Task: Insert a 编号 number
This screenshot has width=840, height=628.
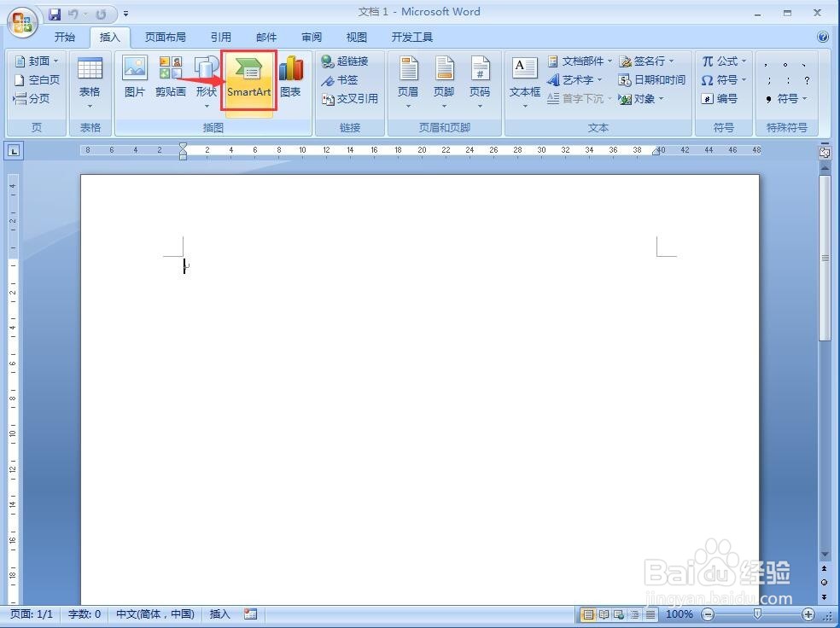Action: pos(720,98)
